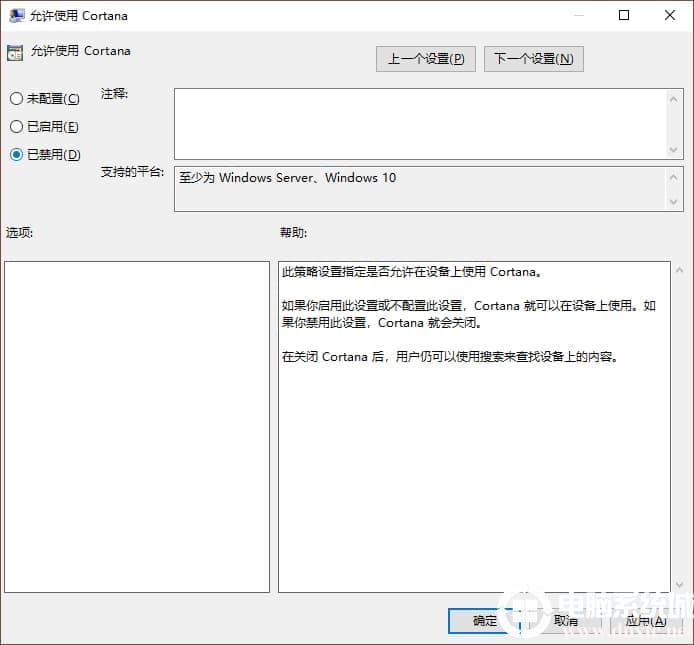
Task: Click the 选项 options list pane
Action: coord(137,427)
